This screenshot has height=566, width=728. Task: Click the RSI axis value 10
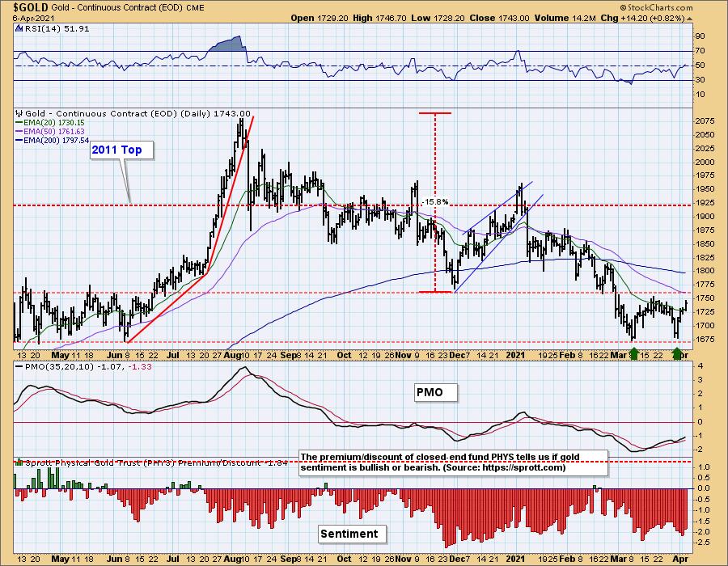(x=700, y=94)
